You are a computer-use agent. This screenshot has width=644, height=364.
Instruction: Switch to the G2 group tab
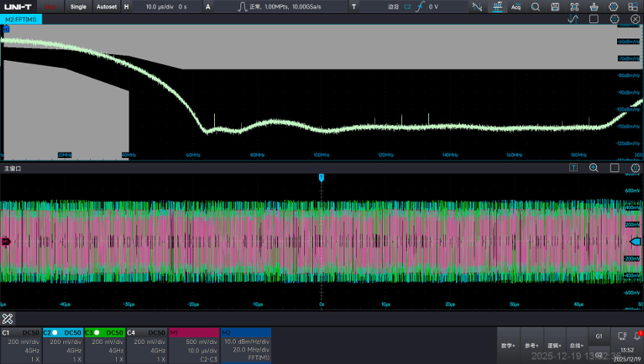pyautogui.click(x=599, y=355)
